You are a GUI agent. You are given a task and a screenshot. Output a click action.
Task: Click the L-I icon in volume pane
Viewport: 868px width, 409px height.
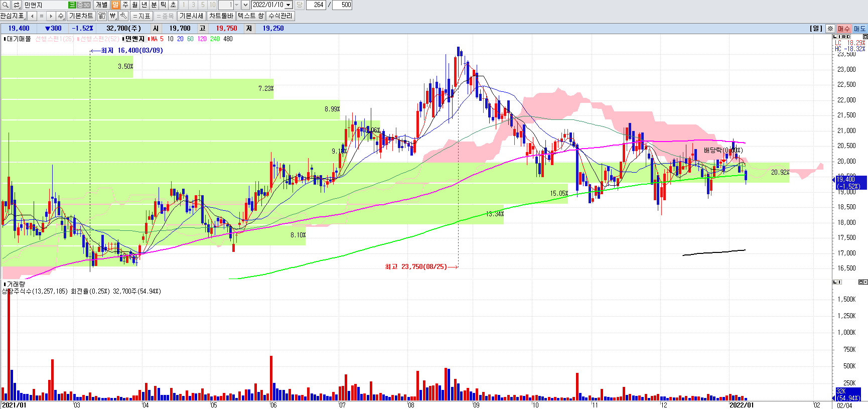coord(837,282)
